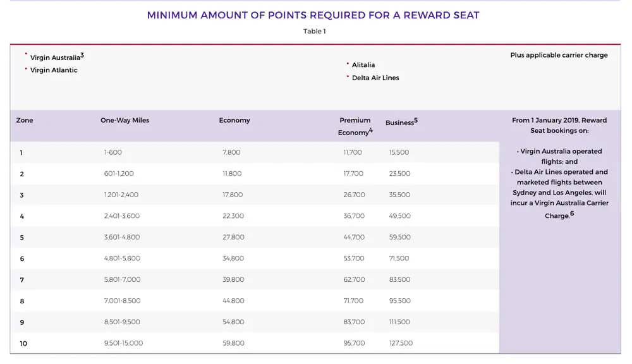Viewport: 632px width, 364px height.
Task: Click Zone 5 premium economy value 44,700
Action: [353, 237]
